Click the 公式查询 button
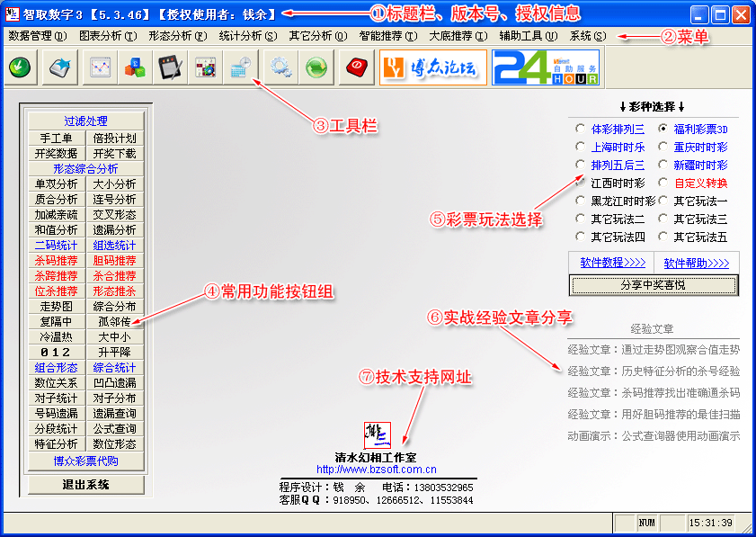 click(115, 428)
